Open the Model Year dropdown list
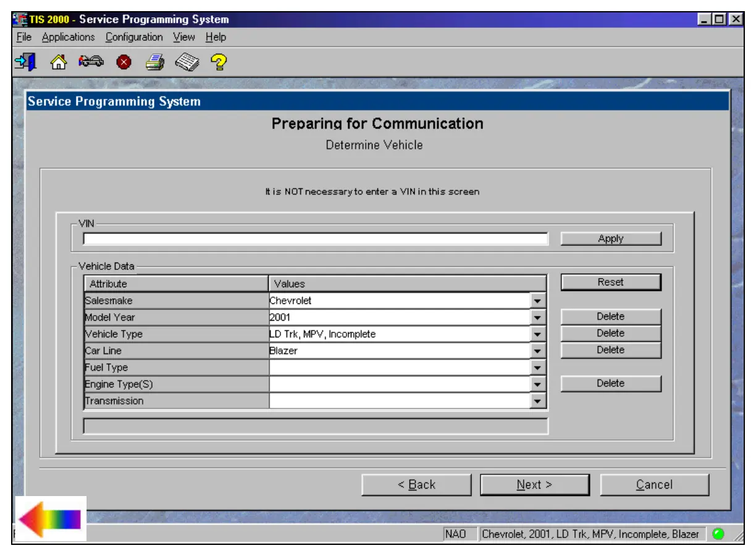Screen dimensions: 756x556 pyautogui.click(x=539, y=318)
